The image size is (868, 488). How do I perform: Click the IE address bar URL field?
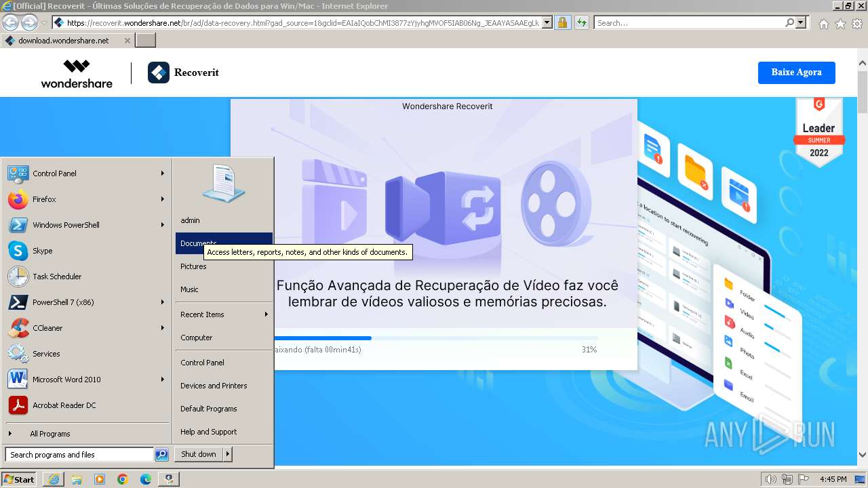point(303,22)
